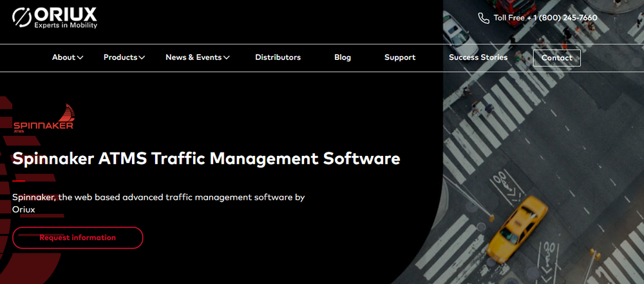Open the News & Events menu
The height and width of the screenshot is (284, 644).
pyautogui.click(x=193, y=57)
